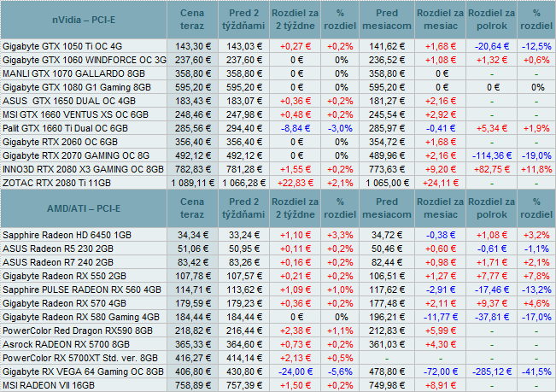
Task: Click the month-ago price 354,72 €
Action: [x=387, y=142]
